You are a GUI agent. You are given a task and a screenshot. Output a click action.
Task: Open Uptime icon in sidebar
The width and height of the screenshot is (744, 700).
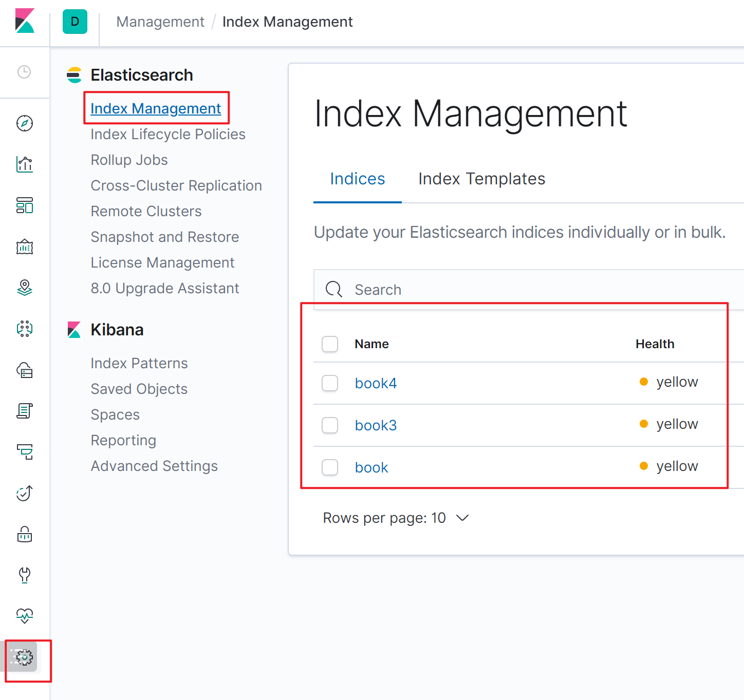pos(25,493)
